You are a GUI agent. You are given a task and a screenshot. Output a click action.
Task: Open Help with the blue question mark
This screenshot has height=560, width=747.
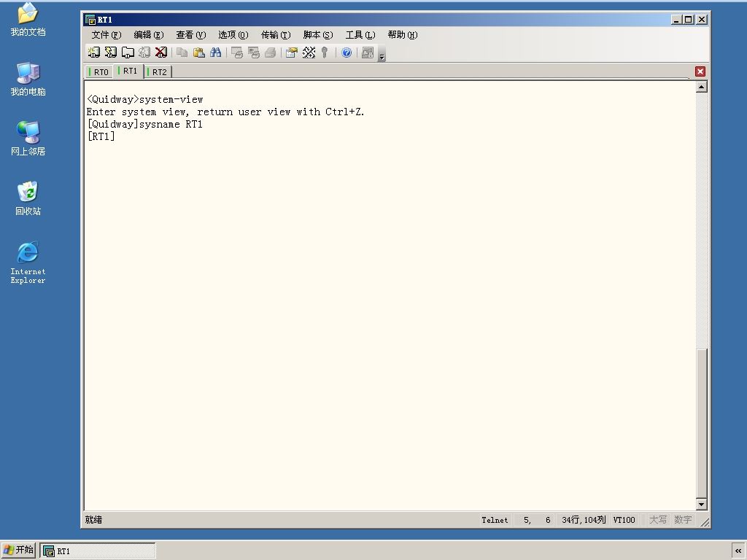click(x=347, y=52)
